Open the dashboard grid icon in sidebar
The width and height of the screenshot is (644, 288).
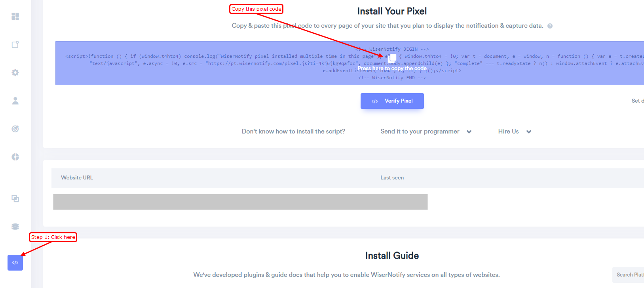coord(15,16)
